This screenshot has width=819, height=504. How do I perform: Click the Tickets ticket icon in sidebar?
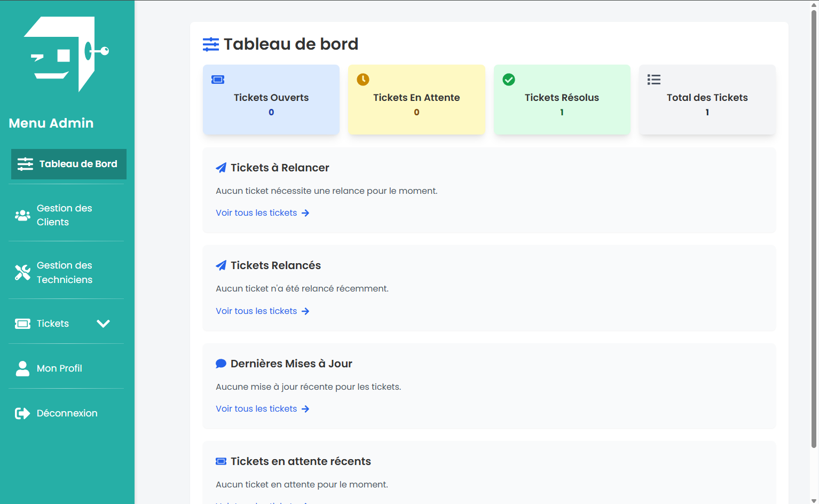[x=22, y=323]
